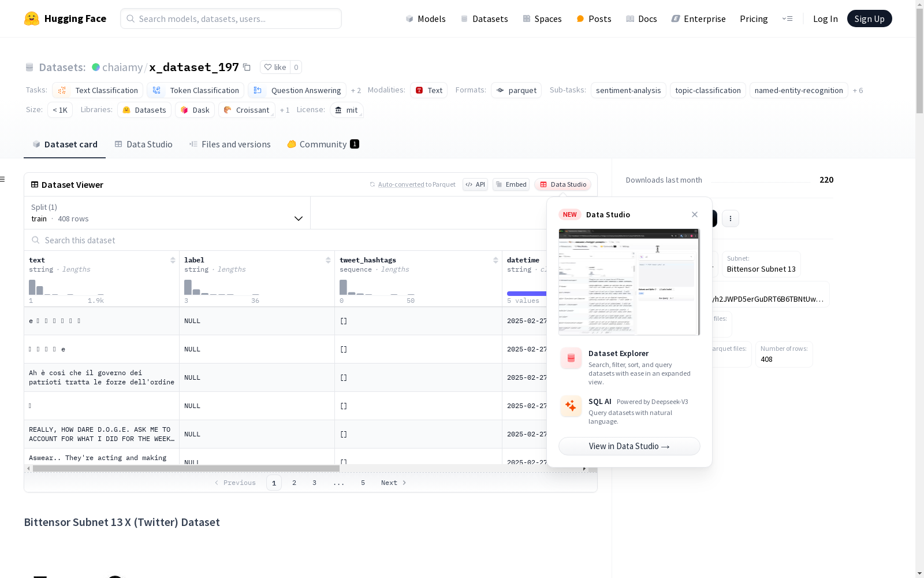Image resolution: width=924 pixels, height=578 pixels.
Task: Focus the top search models field
Action: (231, 18)
